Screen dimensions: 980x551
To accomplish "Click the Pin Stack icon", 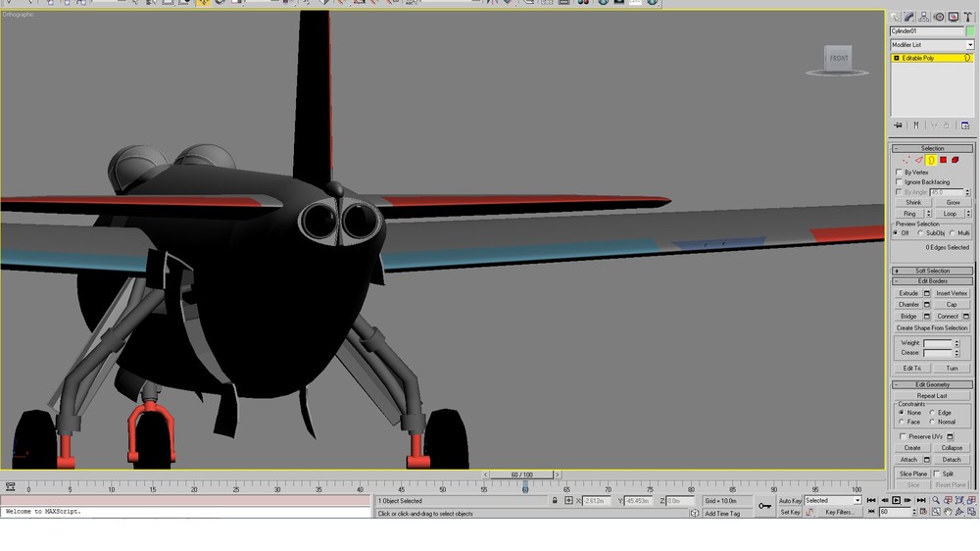I will pyautogui.click(x=898, y=125).
